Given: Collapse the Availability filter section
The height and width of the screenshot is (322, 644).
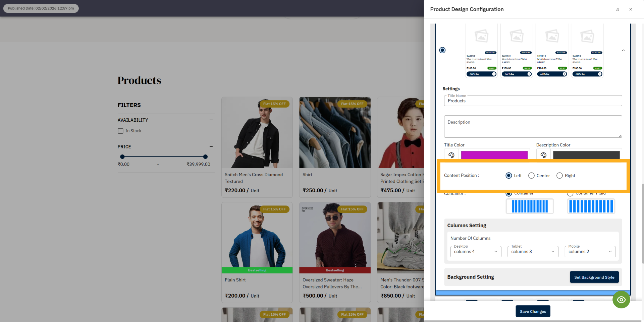Looking at the screenshot, I should [x=211, y=120].
